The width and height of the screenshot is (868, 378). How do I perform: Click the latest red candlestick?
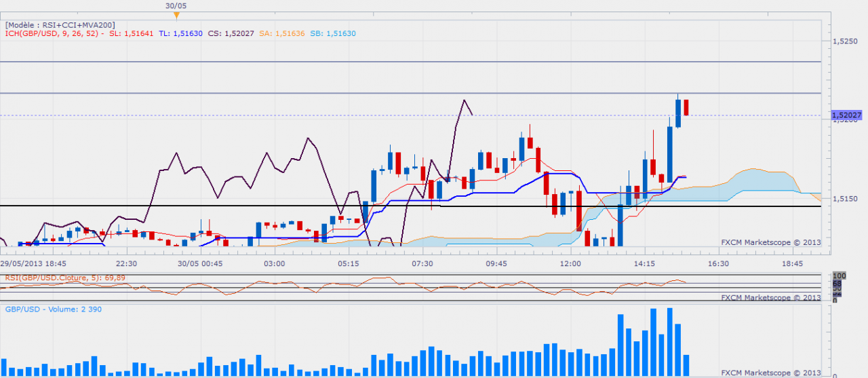686,107
